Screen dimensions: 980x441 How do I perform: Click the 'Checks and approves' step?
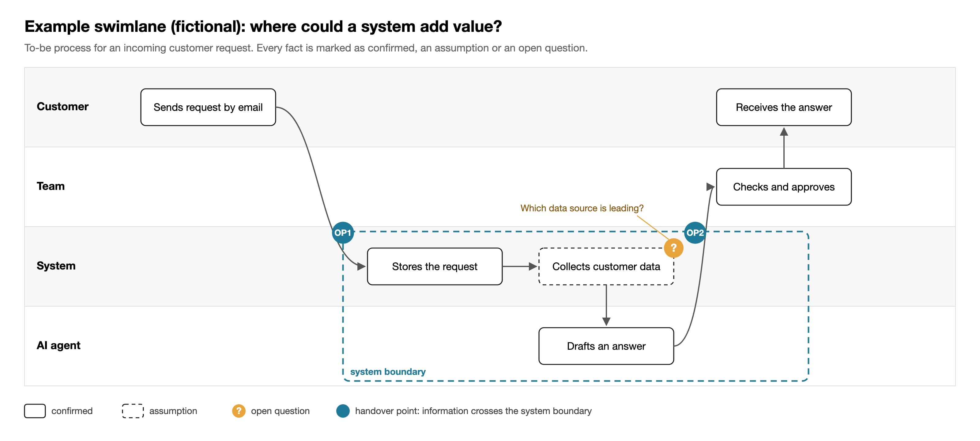point(784,187)
